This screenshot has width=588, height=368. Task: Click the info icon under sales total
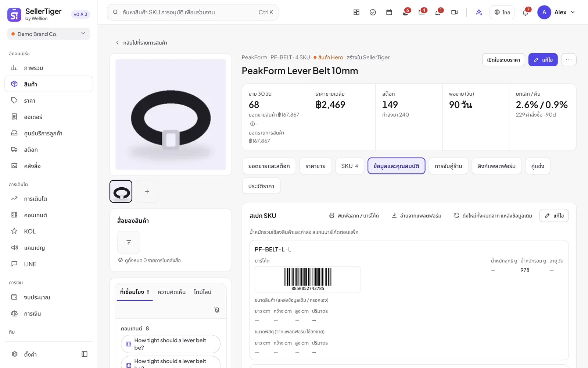(x=252, y=124)
